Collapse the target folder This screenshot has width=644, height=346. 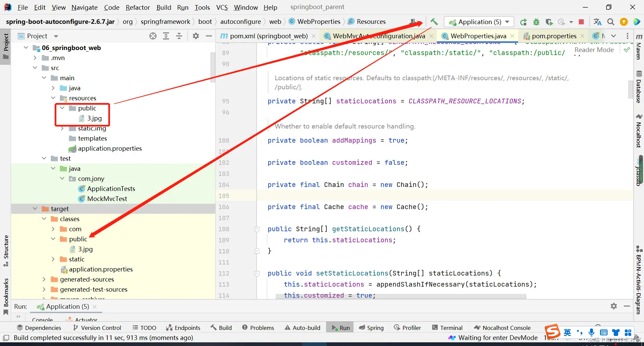pos(35,209)
